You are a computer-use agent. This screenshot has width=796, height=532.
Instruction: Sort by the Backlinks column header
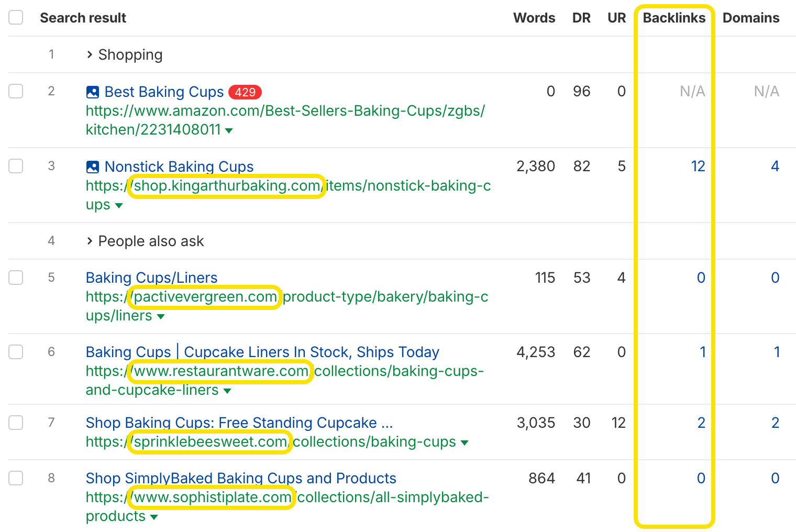coord(674,17)
